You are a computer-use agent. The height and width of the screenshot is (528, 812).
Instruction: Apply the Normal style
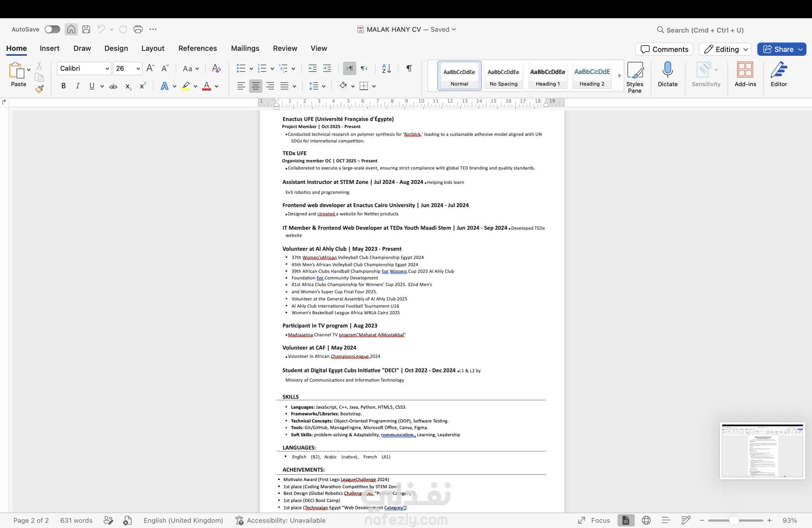pos(459,75)
